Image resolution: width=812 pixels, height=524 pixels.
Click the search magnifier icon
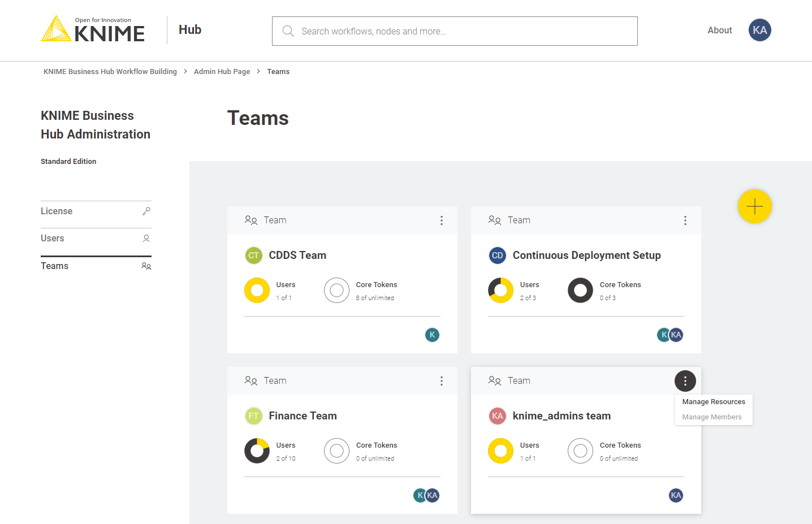[288, 31]
